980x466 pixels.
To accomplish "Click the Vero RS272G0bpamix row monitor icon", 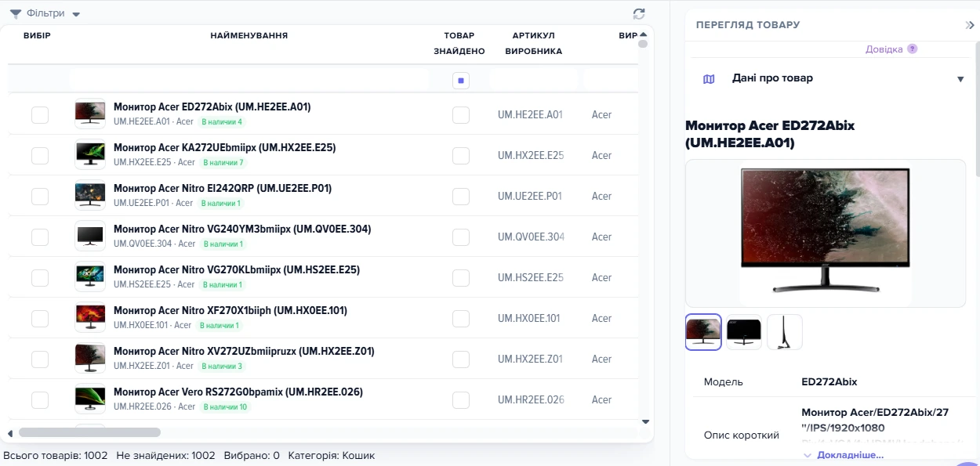I will click(x=90, y=399).
